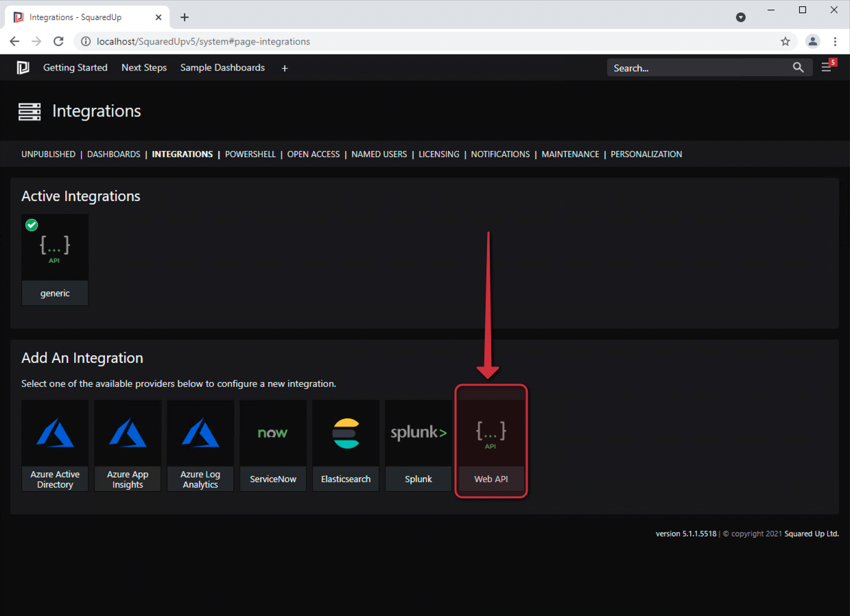The image size is (850, 616).
Task: Click the version 5.1.1.5518 text
Action: 686,534
